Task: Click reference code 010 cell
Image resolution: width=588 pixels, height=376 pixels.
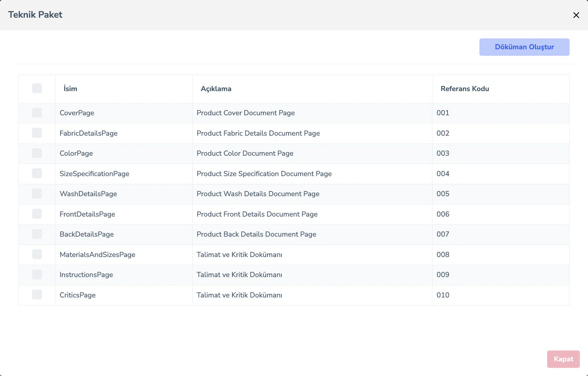Action: click(501, 295)
